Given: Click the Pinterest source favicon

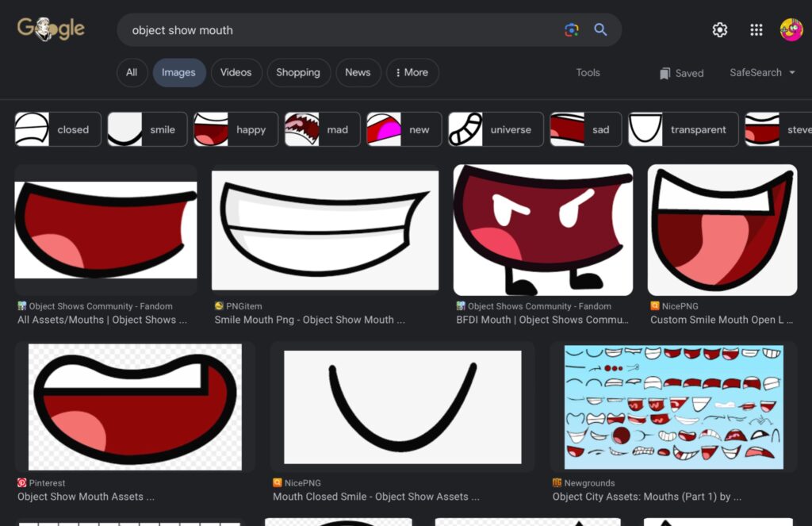Looking at the screenshot, I should click(x=21, y=482).
